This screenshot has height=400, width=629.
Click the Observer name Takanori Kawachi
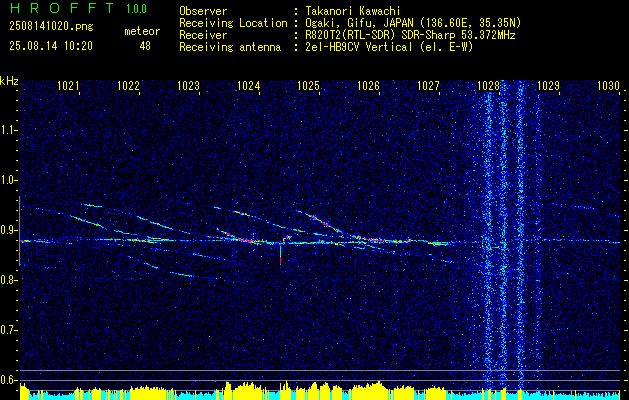[351, 11]
